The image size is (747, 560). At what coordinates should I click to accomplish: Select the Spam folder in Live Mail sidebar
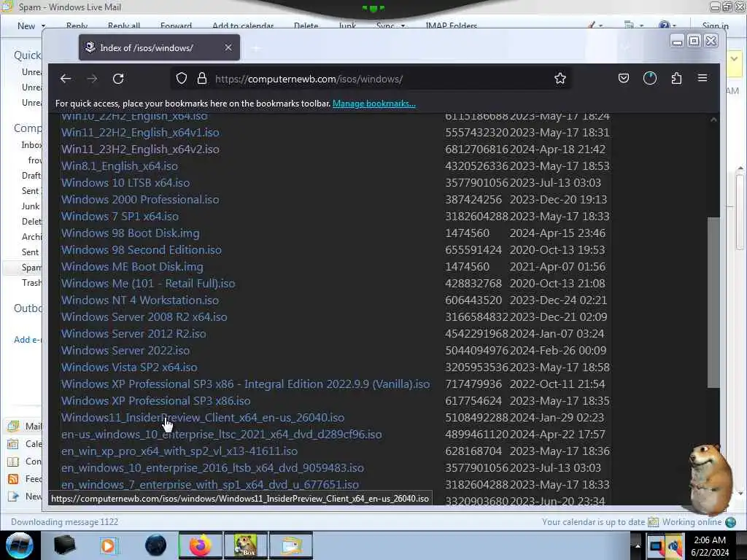[31, 268]
